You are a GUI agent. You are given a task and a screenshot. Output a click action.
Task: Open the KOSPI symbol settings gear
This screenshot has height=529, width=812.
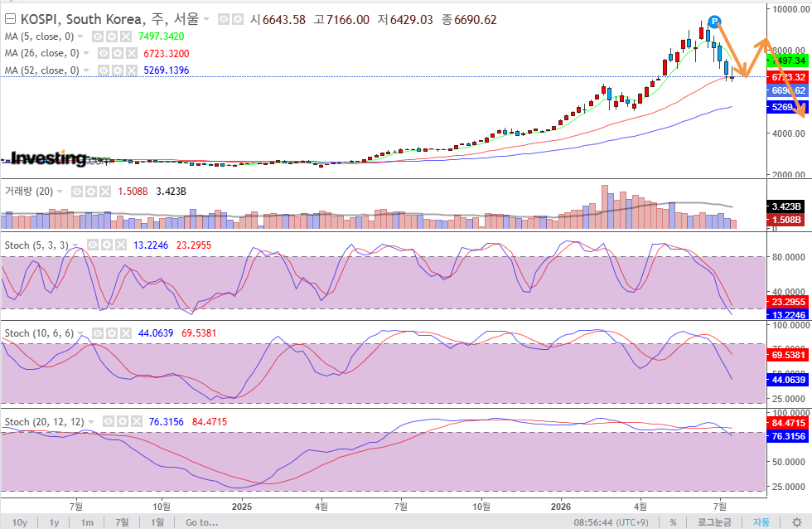(238, 20)
